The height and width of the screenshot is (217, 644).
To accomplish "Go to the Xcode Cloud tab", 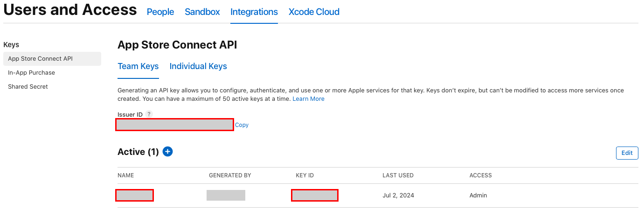I will pyautogui.click(x=314, y=12).
